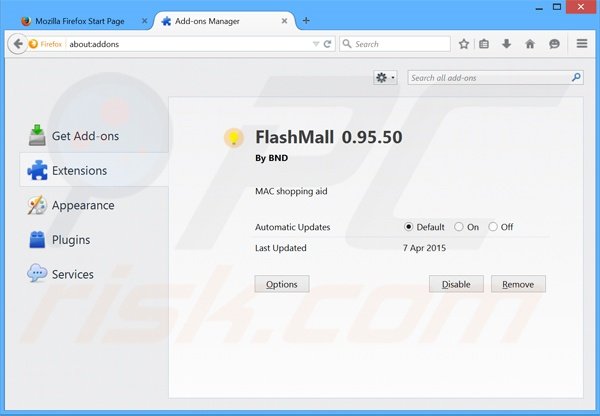Maximize the Firefox window
The image size is (600, 416).
557,7
